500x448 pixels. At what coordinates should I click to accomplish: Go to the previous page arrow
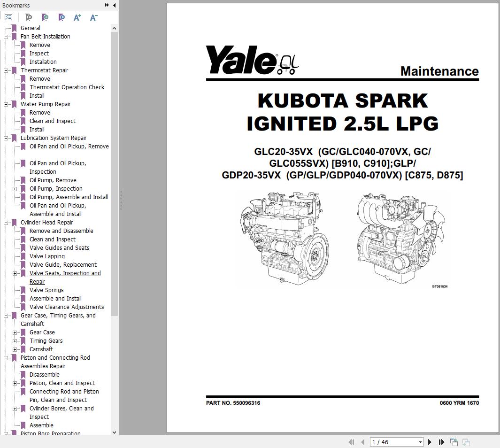click(362, 442)
